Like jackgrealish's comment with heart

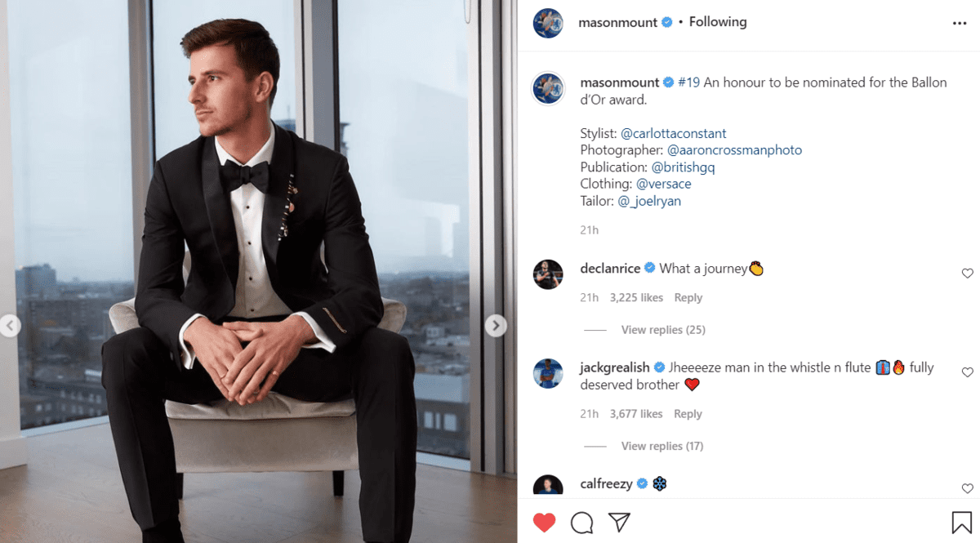click(967, 372)
